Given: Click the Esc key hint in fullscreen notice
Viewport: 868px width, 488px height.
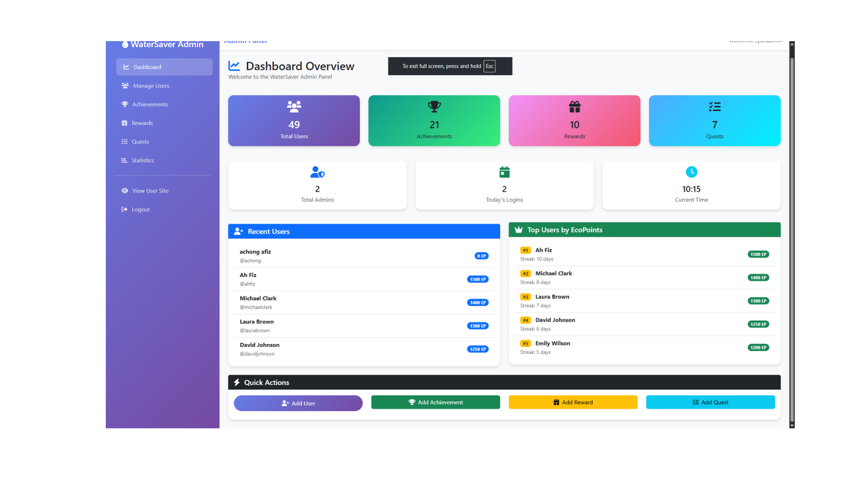Looking at the screenshot, I should 490,66.
